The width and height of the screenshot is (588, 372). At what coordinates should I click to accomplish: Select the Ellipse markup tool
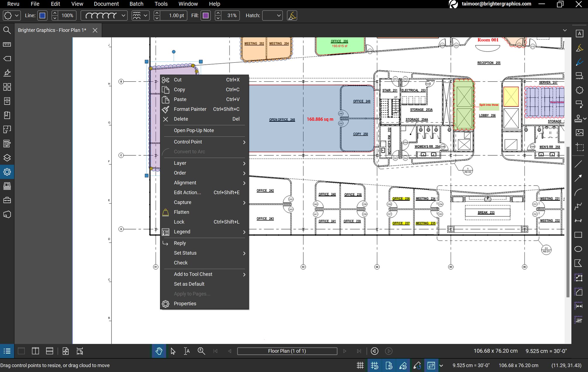pos(578,249)
